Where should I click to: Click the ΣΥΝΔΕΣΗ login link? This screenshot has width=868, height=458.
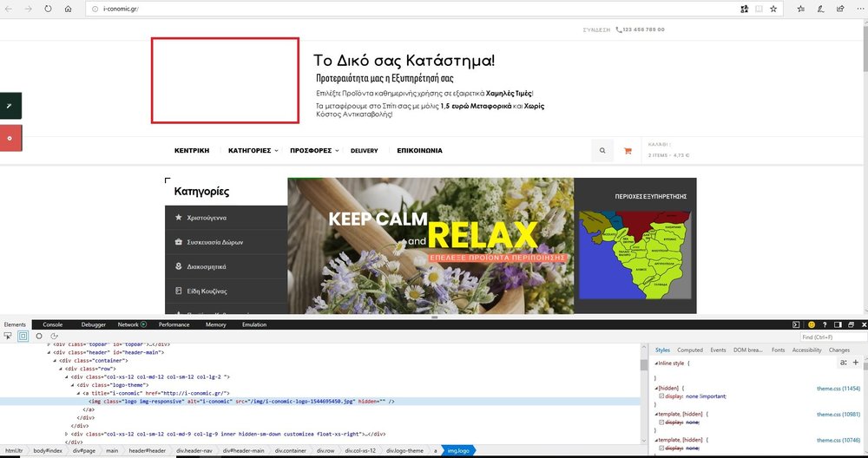point(596,29)
